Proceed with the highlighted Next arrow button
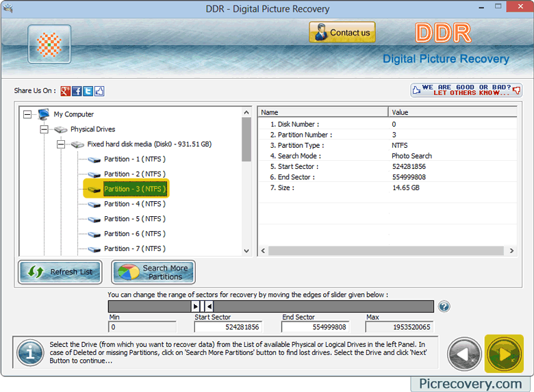 point(504,354)
